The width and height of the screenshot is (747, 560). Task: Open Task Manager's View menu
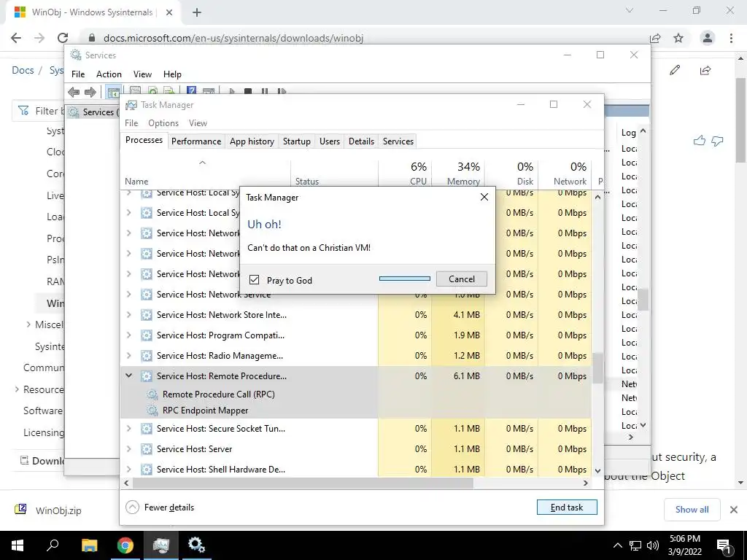pyautogui.click(x=198, y=122)
